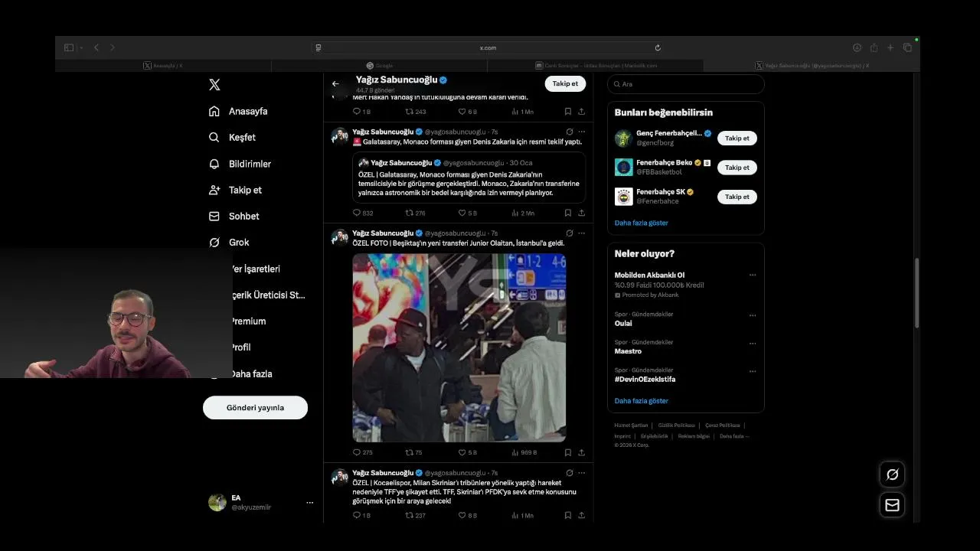Open Keşfet explore page

(232, 137)
